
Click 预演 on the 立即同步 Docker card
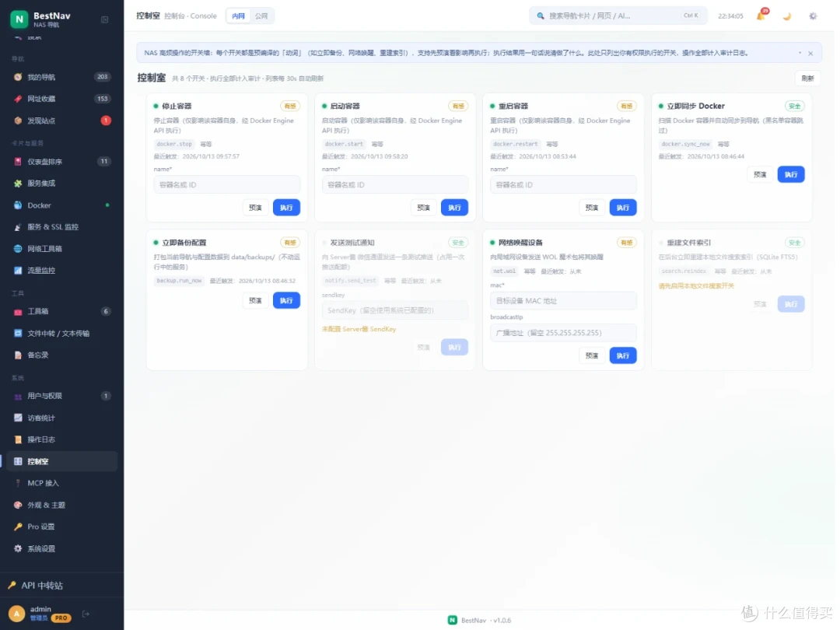[x=760, y=174]
